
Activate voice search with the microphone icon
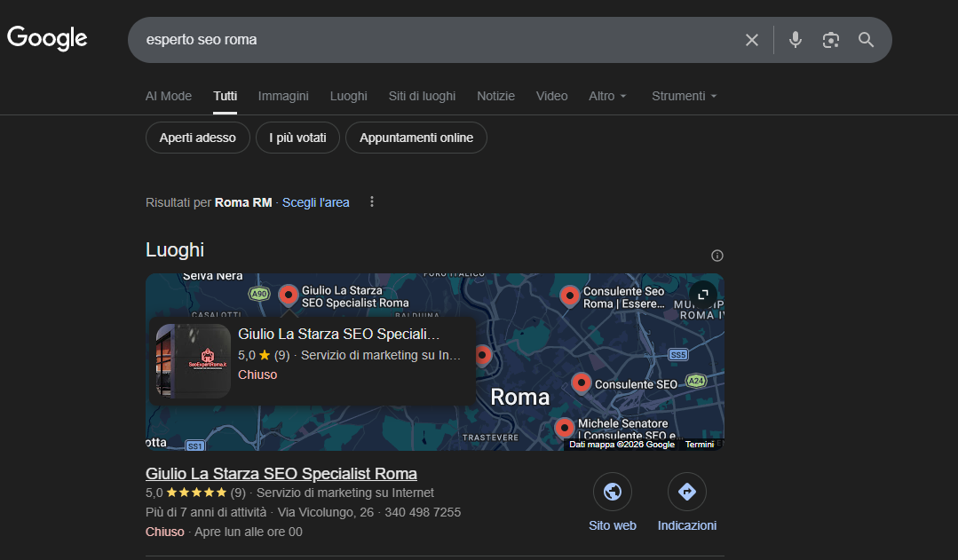(795, 39)
